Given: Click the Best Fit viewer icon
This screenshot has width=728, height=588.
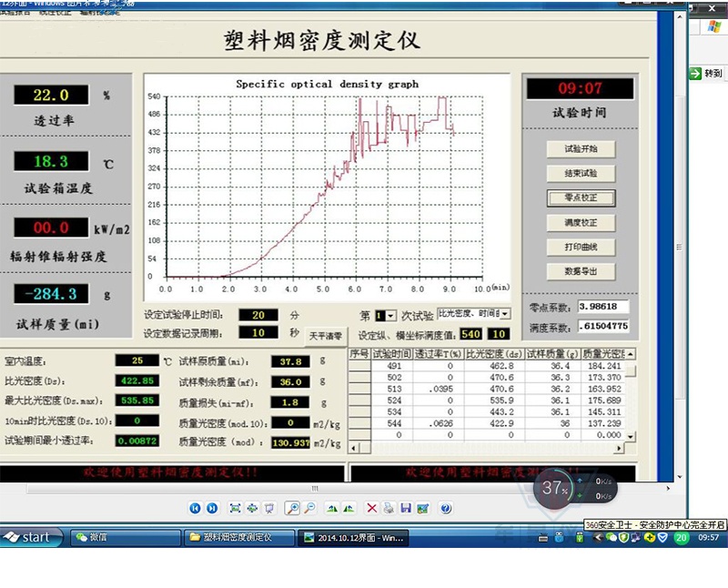Looking at the screenshot, I should pos(236,508).
